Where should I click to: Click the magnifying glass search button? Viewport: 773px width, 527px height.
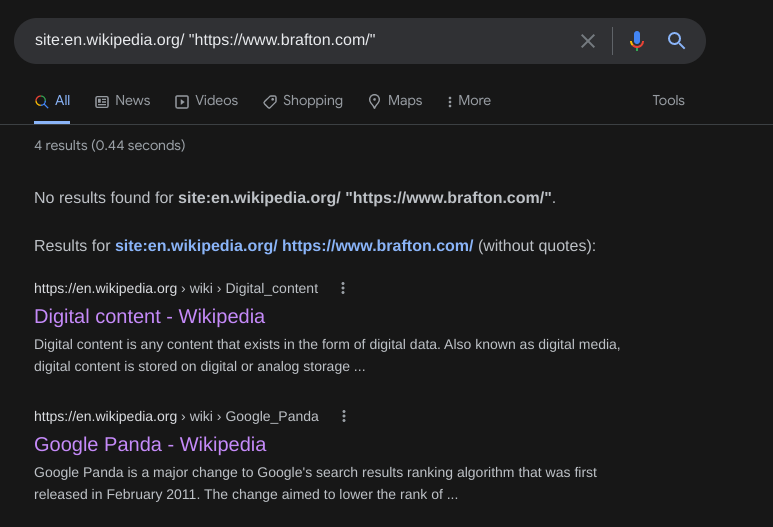point(677,41)
